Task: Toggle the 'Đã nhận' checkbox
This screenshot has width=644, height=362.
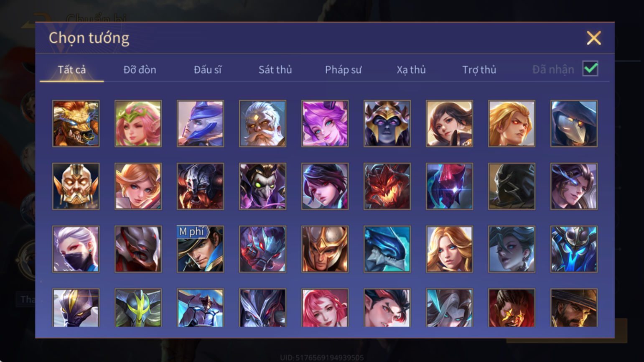Action: [590, 69]
